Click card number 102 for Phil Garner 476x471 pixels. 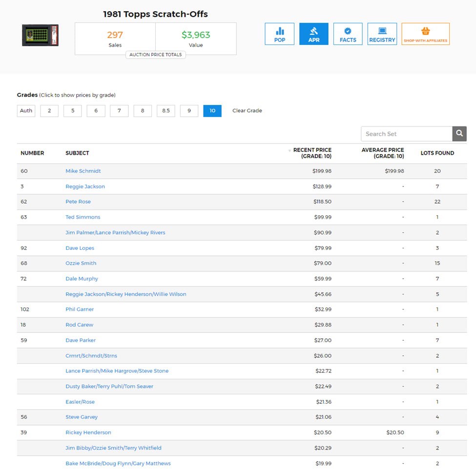click(x=24, y=309)
